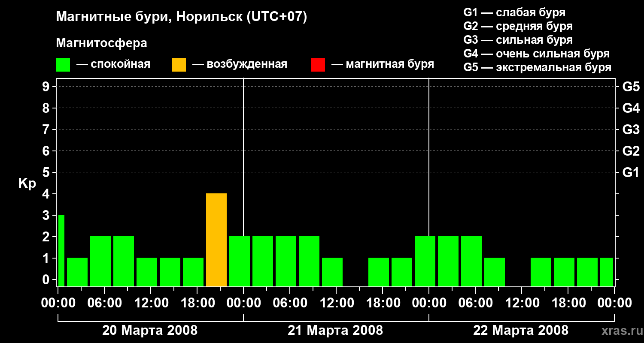Click the "Магнитосфера" heading

point(101,43)
